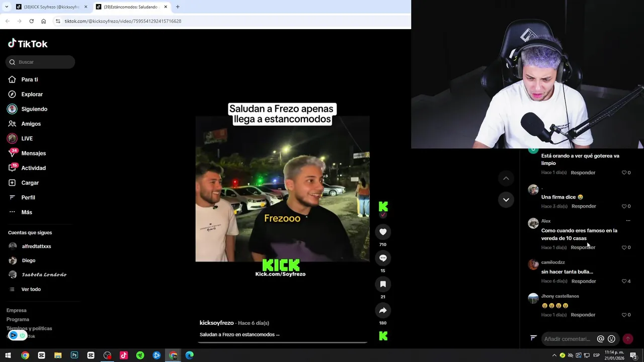Insert a mention with the @ icon

[600, 339]
